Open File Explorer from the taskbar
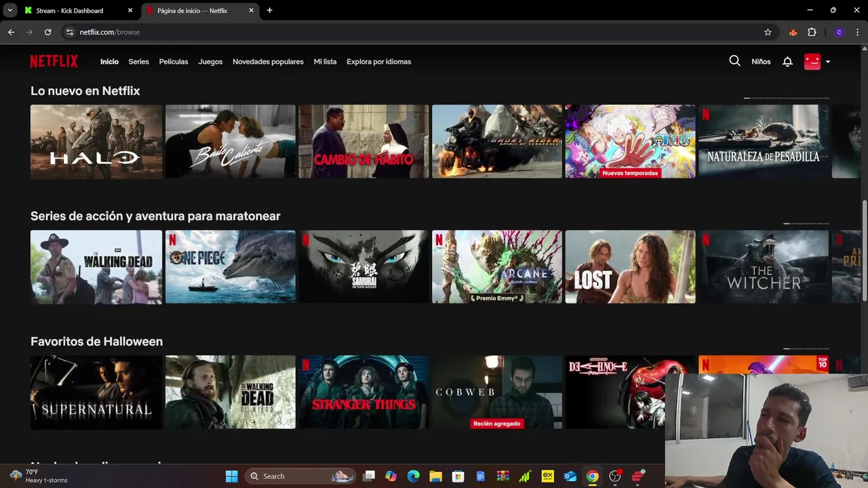868x488 pixels. [x=435, y=476]
